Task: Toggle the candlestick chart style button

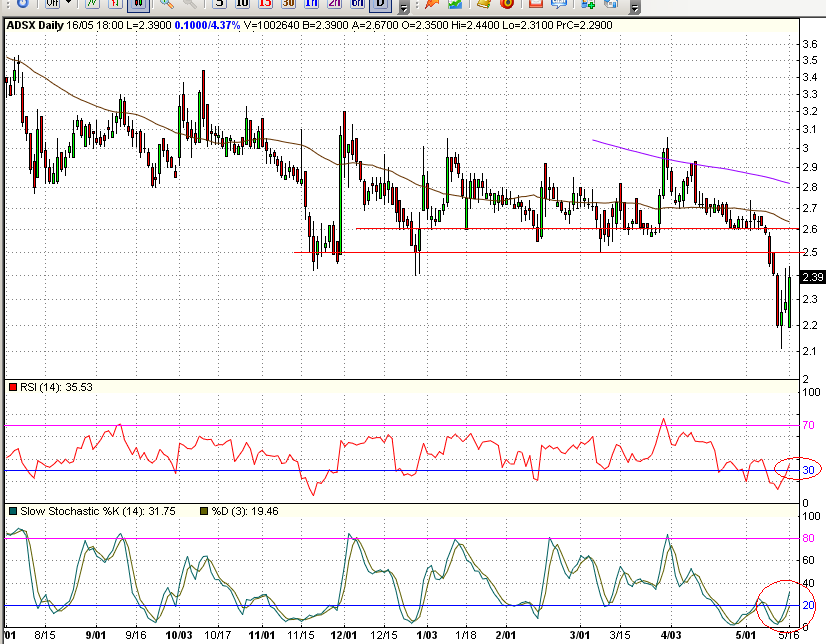Action: pyautogui.click(x=138, y=6)
